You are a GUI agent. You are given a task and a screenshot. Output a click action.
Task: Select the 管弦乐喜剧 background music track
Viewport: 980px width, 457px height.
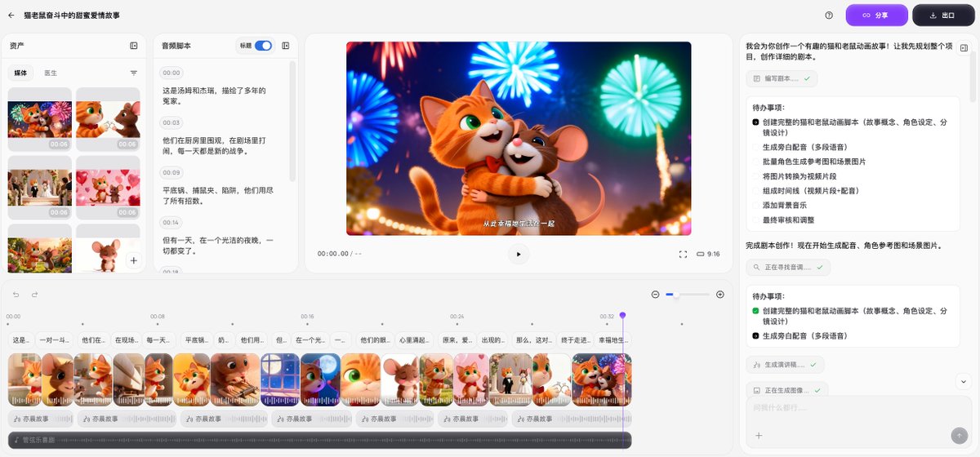(x=319, y=440)
